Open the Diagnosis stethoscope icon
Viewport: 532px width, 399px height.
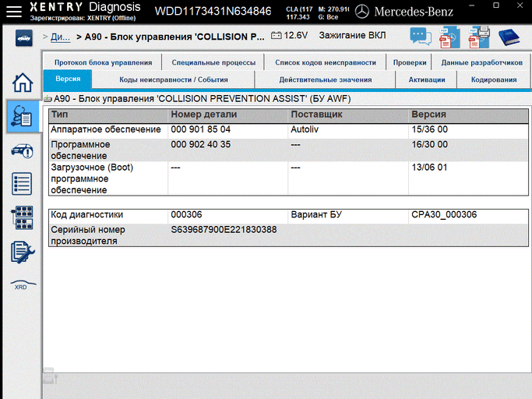[23, 116]
